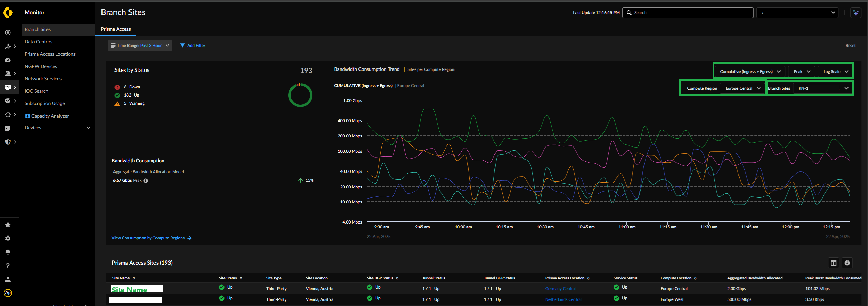The height and width of the screenshot is (306, 868).
Task: Select Data Centers in the Monitor menu
Action: click(x=38, y=42)
